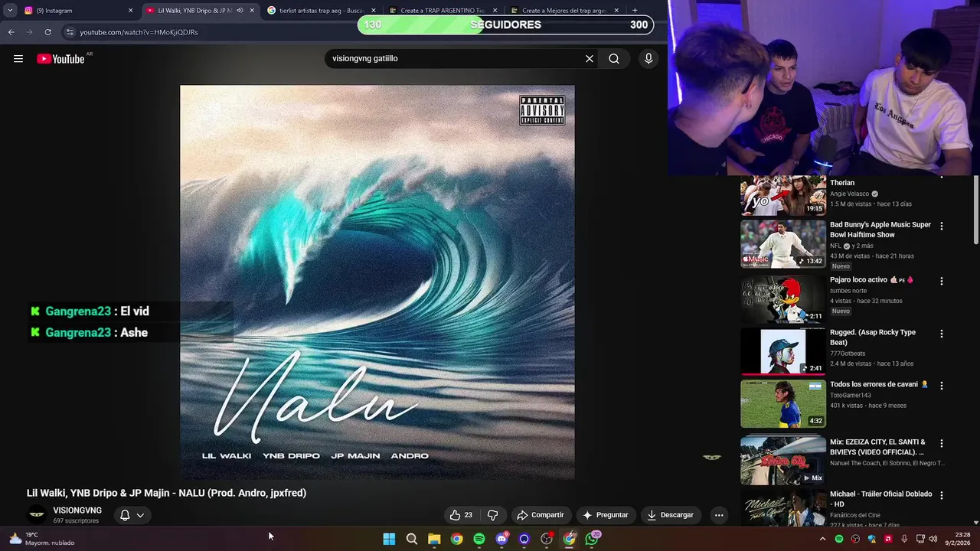
Task: Open Spotify from the taskbar
Action: (x=479, y=539)
